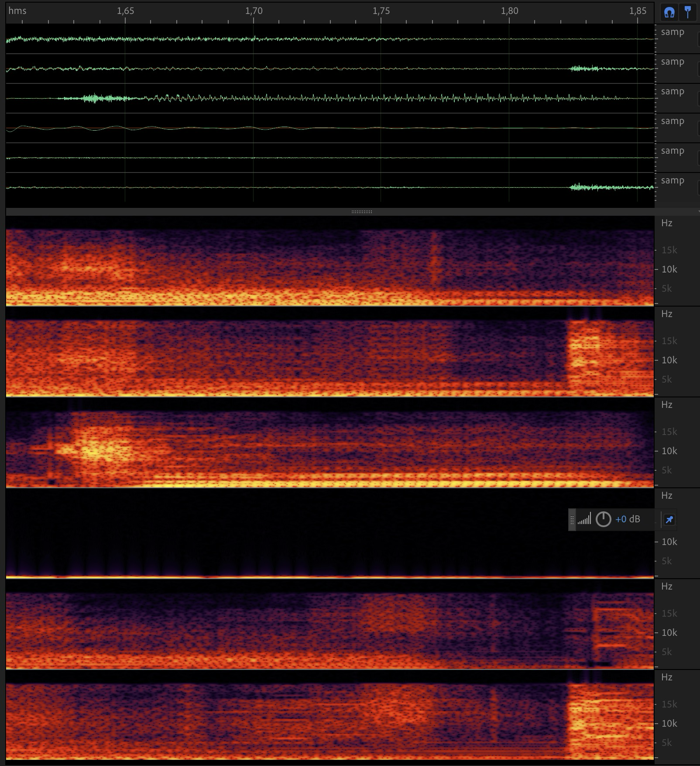
Task: Click the round gain knob in HUD
Action: tap(603, 519)
